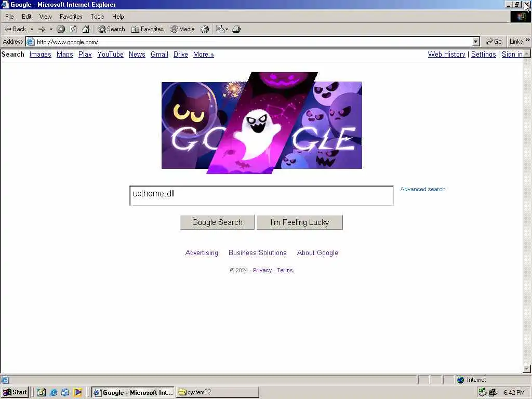Expand the More » link
This screenshot has width=532, height=399.
(204, 55)
